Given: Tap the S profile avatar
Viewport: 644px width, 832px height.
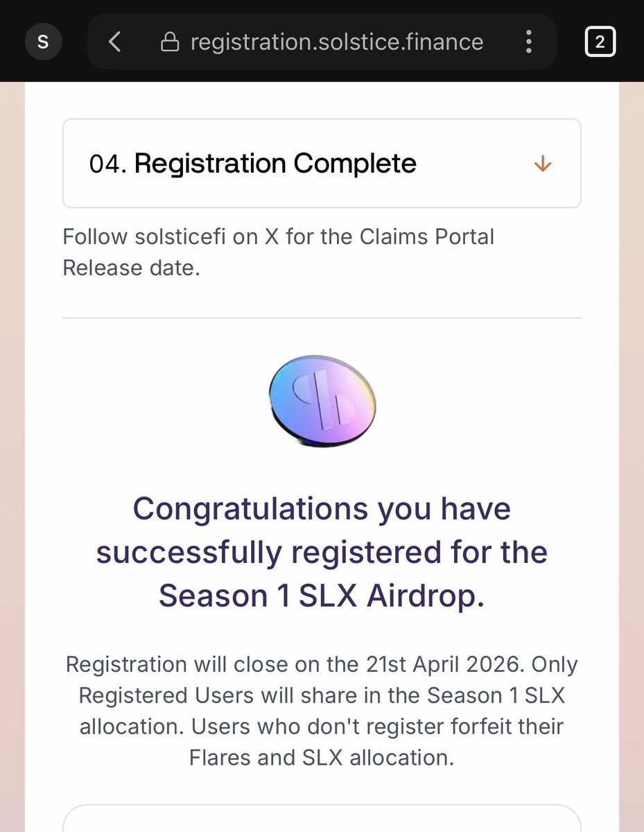Looking at the screenshot, I should coord(43,42).
